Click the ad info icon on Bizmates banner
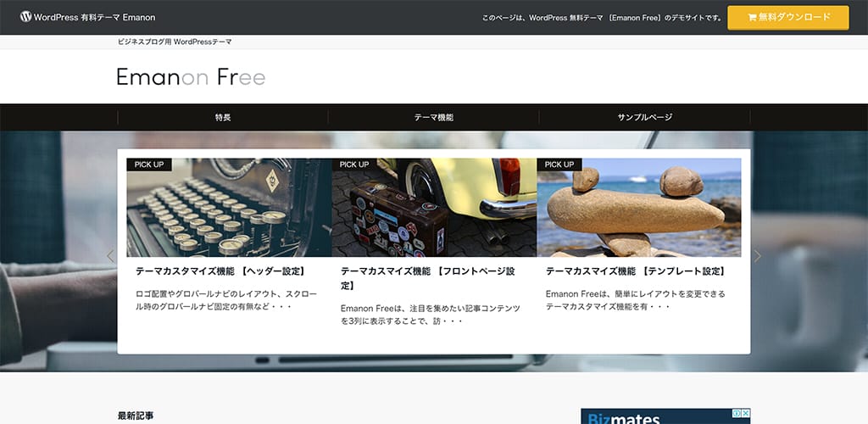868x424 pixels. click(737, 413)
